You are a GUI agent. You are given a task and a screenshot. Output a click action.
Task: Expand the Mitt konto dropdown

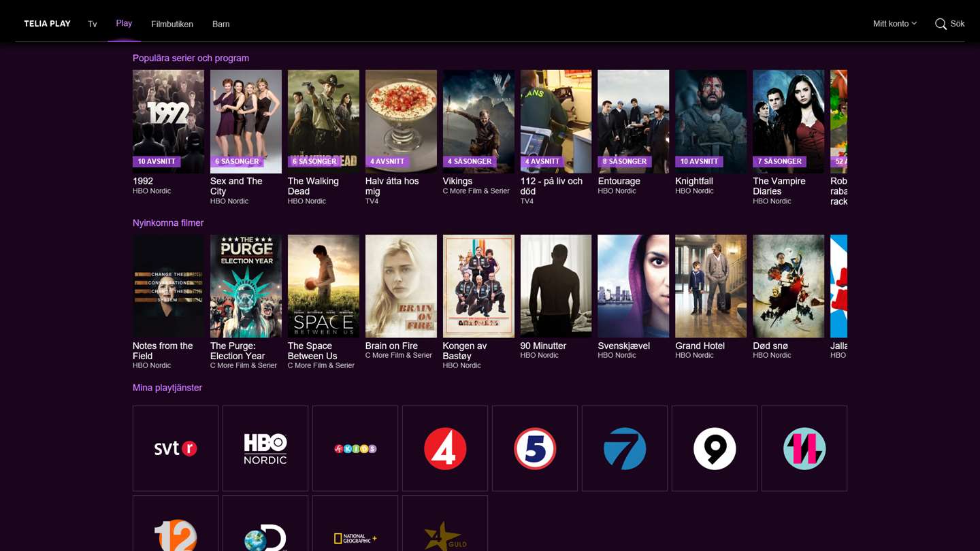pos(895,24)
